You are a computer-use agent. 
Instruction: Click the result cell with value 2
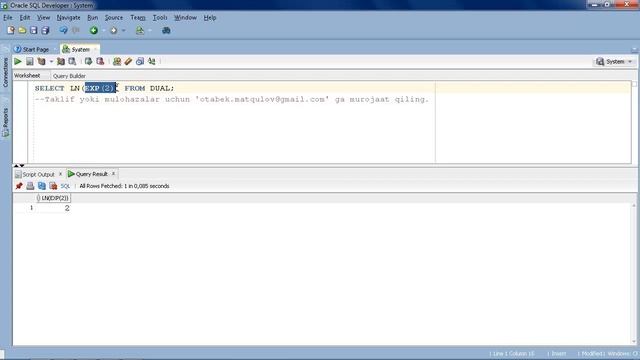point(54,208)
